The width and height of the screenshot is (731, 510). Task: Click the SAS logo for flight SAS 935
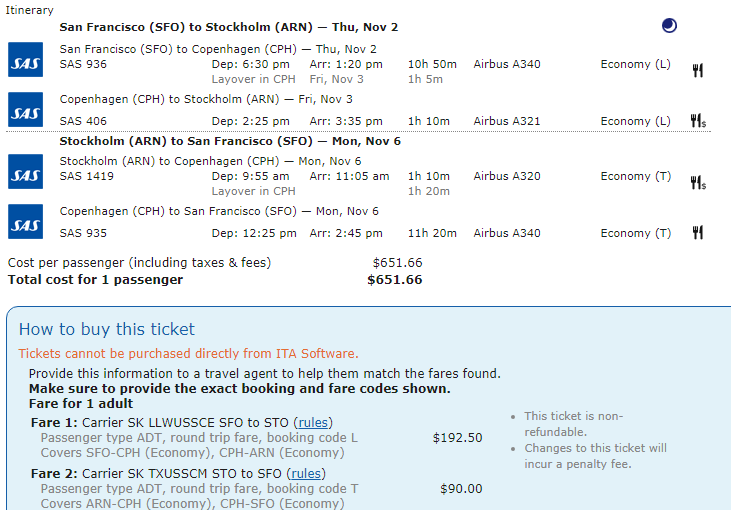tap(26, 221)
